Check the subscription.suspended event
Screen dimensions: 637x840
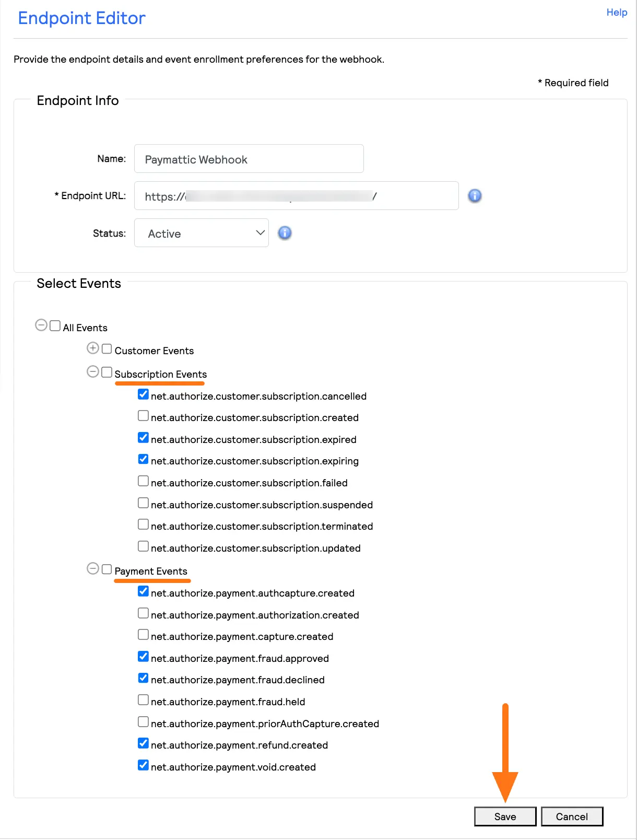(x=143, y=503)
